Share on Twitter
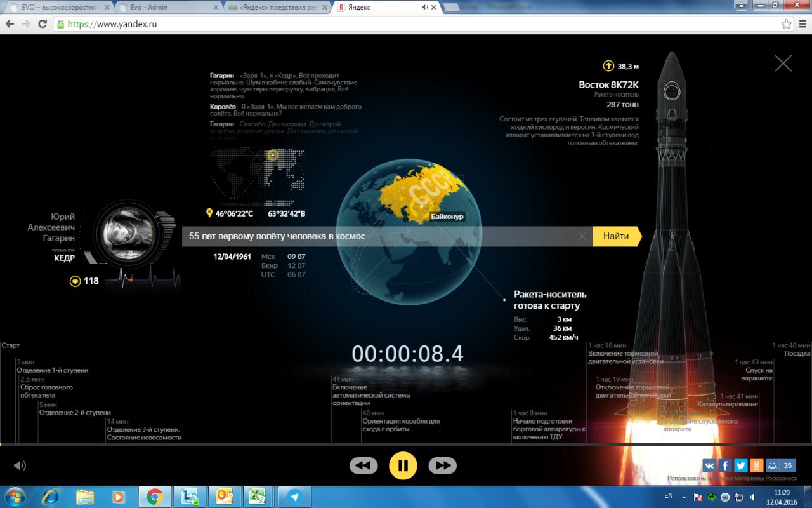This screenshot has height=508, width=812. pos(741,465)
